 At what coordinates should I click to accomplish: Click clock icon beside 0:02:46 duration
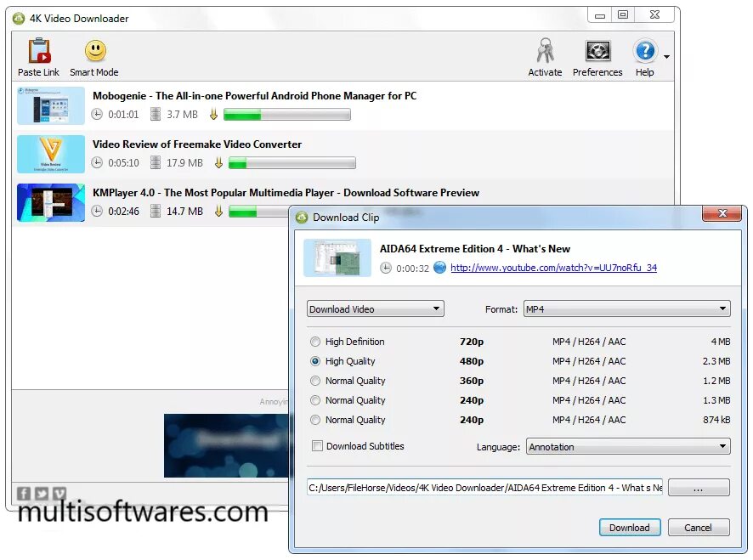97,212
